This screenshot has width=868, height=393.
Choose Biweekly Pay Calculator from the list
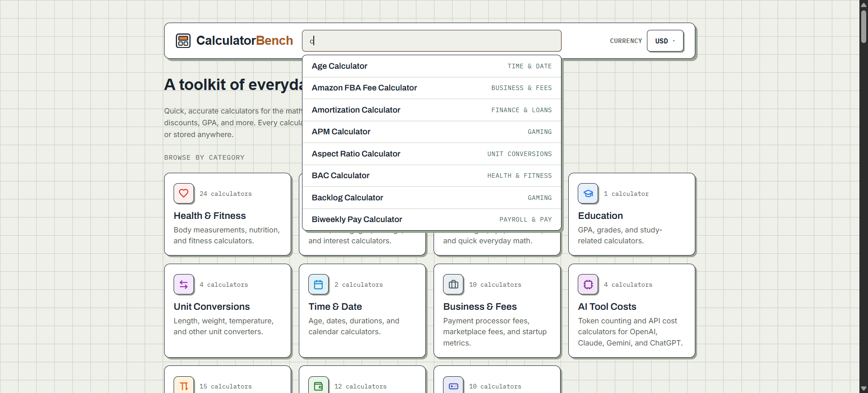click(x=432, y=219)
